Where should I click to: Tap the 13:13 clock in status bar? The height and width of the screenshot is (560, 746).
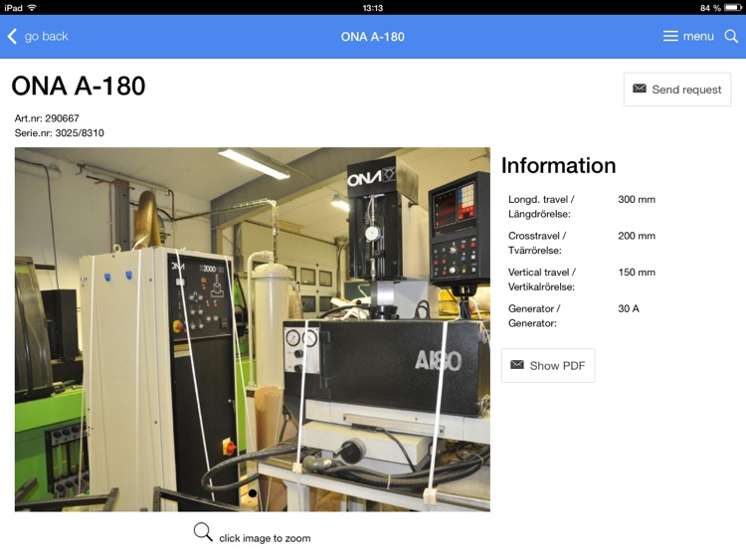[373, 8]
